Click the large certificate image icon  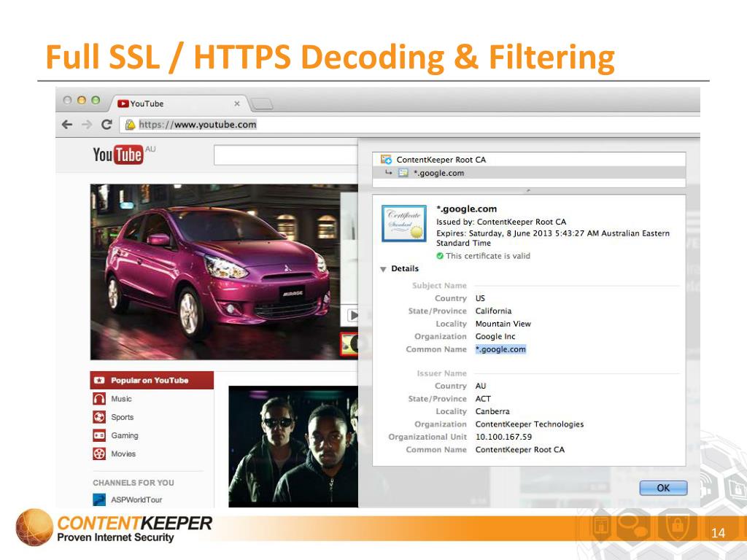403,222
